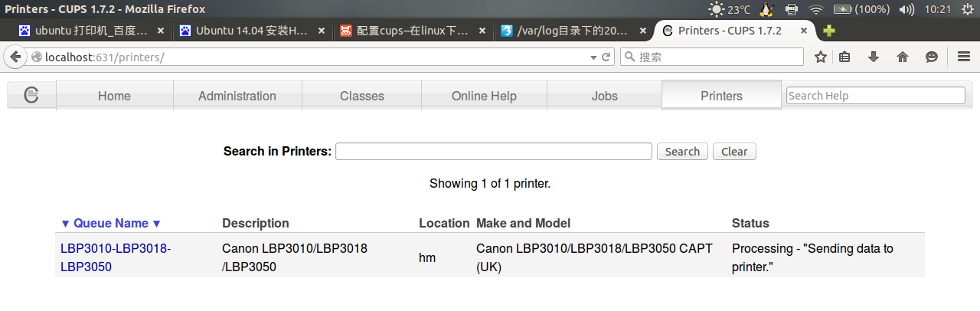Click the Description column header

[256, 224]
